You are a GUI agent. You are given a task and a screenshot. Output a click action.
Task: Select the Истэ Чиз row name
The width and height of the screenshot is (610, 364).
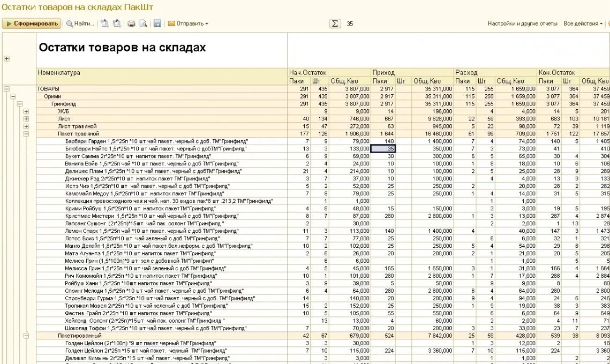(147, 186)
